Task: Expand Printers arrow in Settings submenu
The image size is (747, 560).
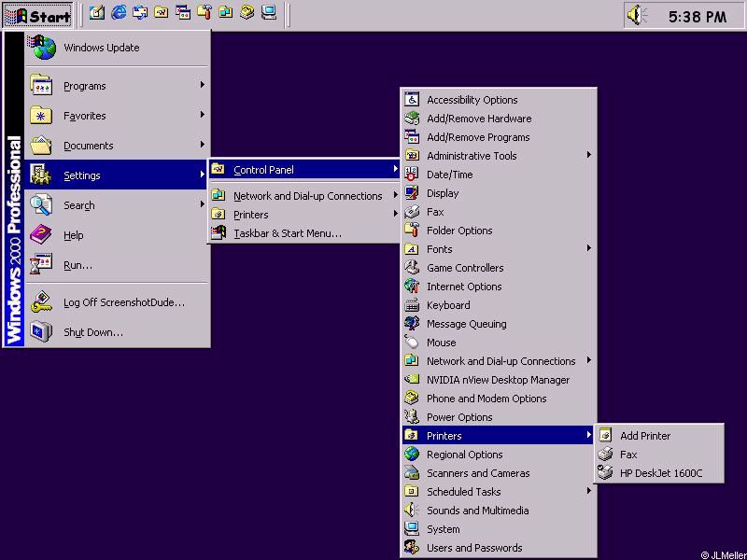Action: (x=395, y=214)
